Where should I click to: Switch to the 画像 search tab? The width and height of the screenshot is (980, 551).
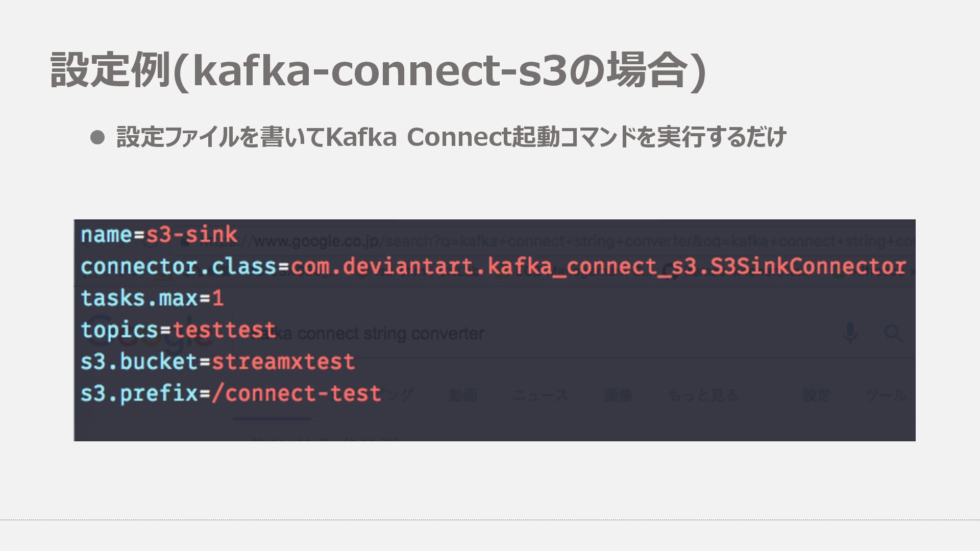click(618, 395)
